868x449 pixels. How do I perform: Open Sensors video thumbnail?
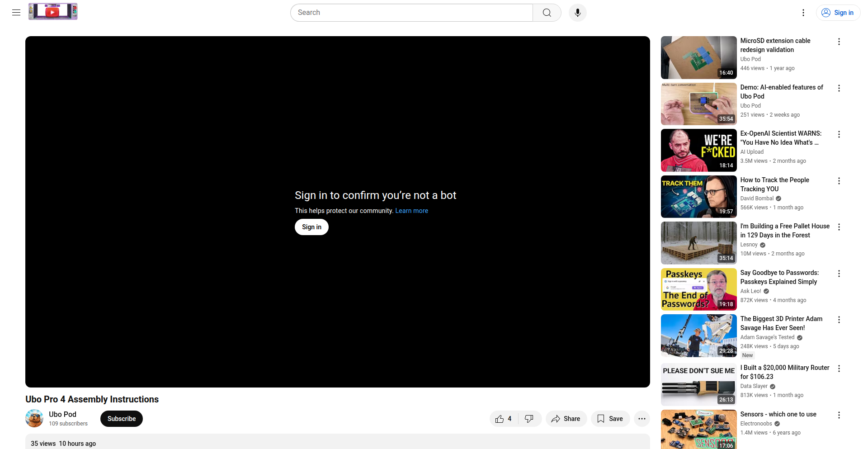pyautogui.click(x=699, y=430)
